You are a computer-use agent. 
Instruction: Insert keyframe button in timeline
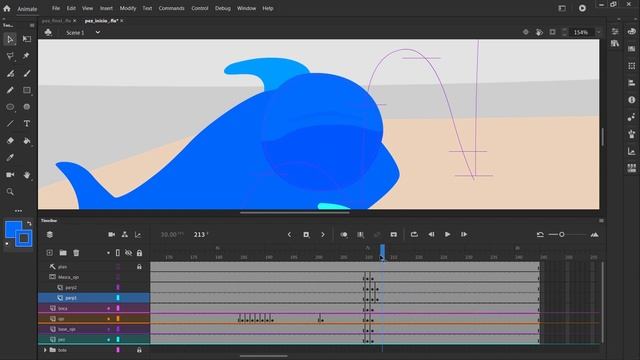tap(306, 235)
